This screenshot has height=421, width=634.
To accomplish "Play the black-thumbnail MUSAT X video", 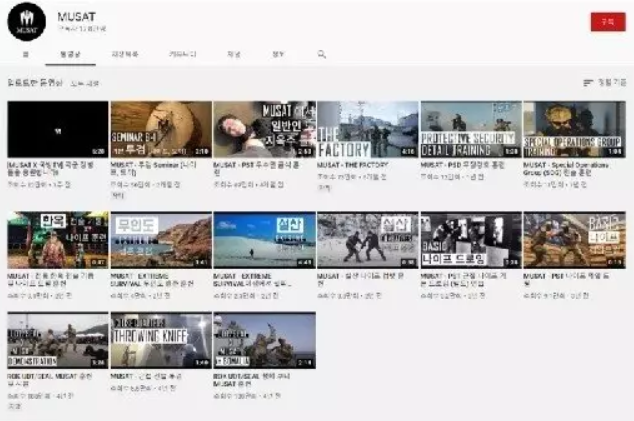I will [58, 129].
